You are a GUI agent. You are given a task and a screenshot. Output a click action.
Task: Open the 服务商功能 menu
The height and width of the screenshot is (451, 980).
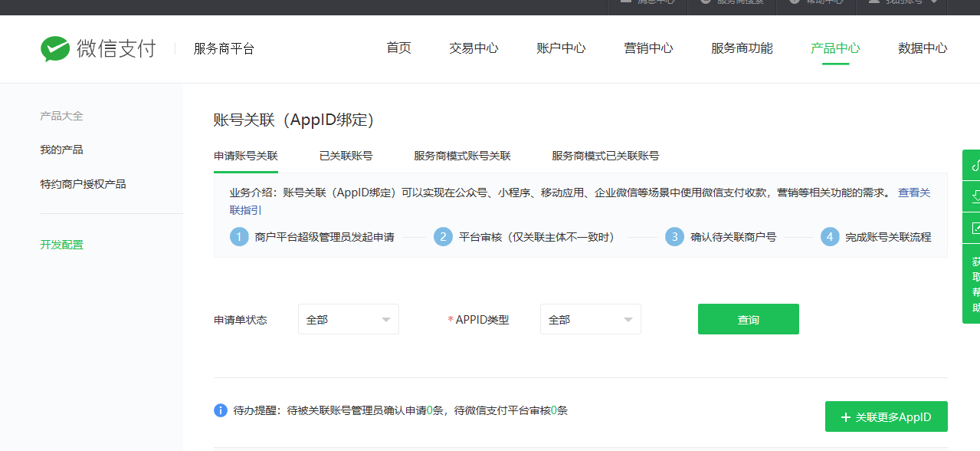pos(742,48)
